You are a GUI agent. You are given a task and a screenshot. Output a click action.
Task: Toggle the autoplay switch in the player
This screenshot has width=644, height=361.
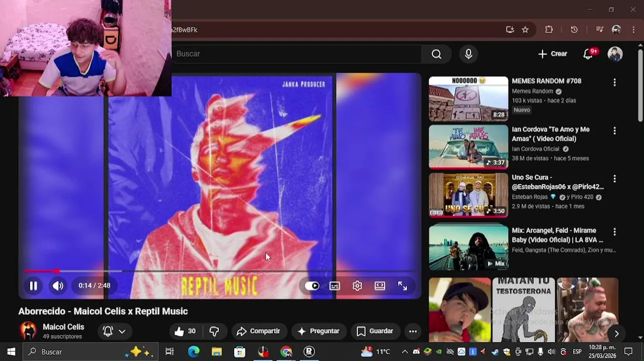pos(312,286)
